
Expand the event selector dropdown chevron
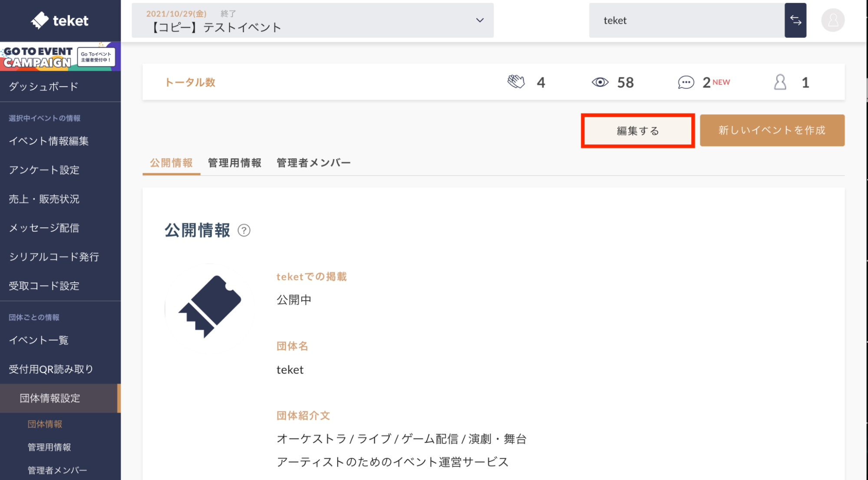point(479,20)
